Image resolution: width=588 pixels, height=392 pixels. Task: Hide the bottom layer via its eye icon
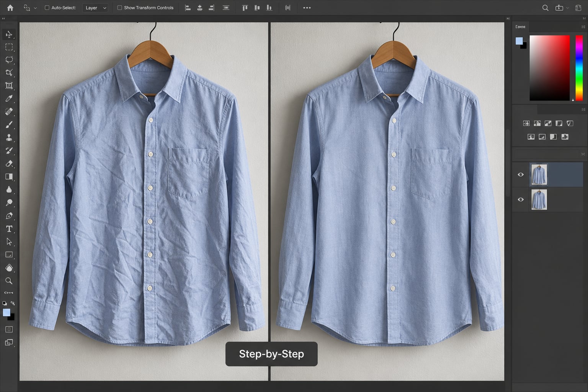tap(521, 199)
